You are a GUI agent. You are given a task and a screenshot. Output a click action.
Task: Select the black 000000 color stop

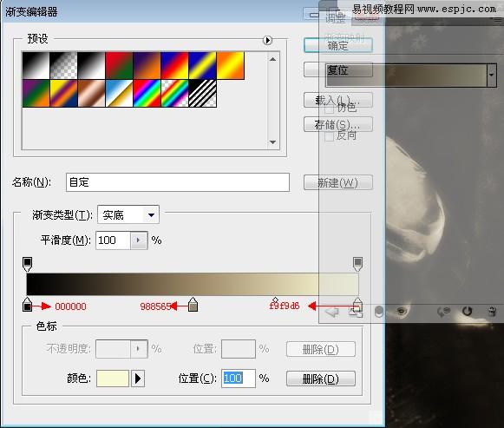(27, 305)
